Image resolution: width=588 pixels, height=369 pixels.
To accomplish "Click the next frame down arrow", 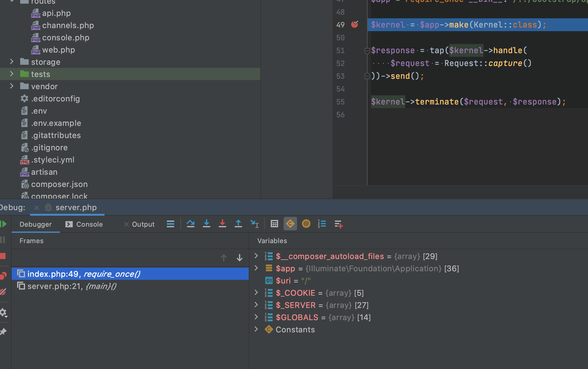I will [240, 258].
